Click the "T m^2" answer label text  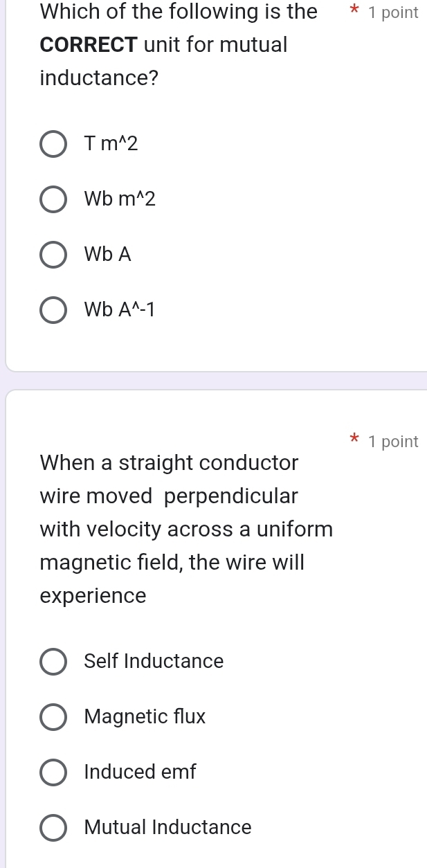[111, 144]
